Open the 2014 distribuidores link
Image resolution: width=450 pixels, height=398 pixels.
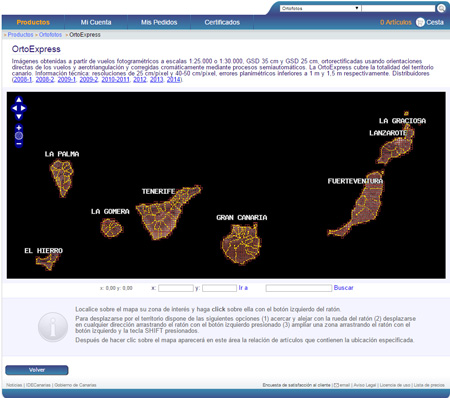pyautogui.click(x=173, y=80)
